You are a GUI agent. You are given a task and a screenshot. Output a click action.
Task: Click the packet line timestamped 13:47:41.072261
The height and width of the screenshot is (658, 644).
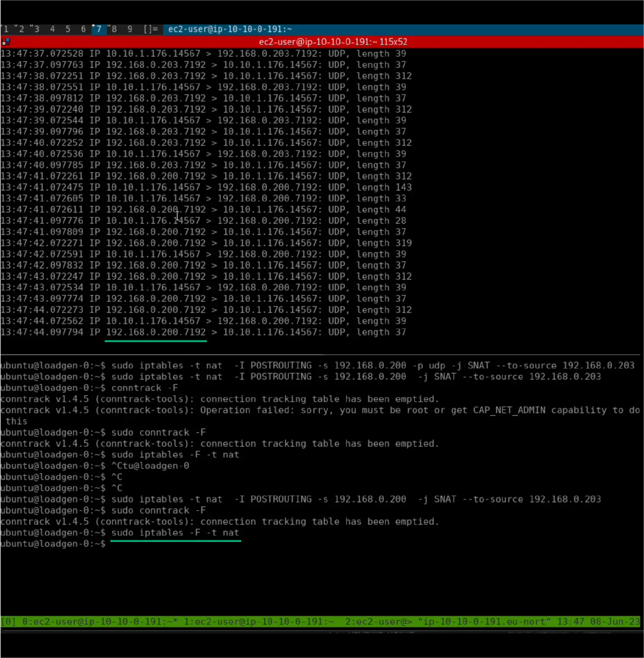click(x=206, y=176)
